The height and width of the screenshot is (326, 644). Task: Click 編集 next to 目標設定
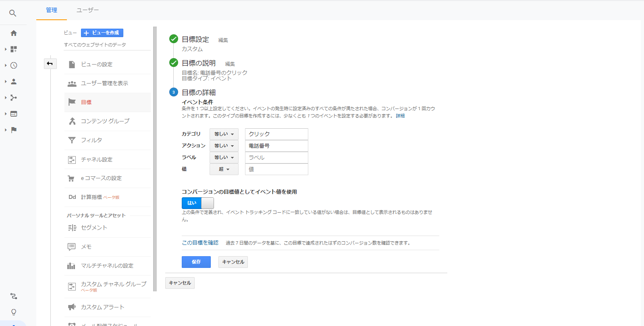[x=223, y=40]
